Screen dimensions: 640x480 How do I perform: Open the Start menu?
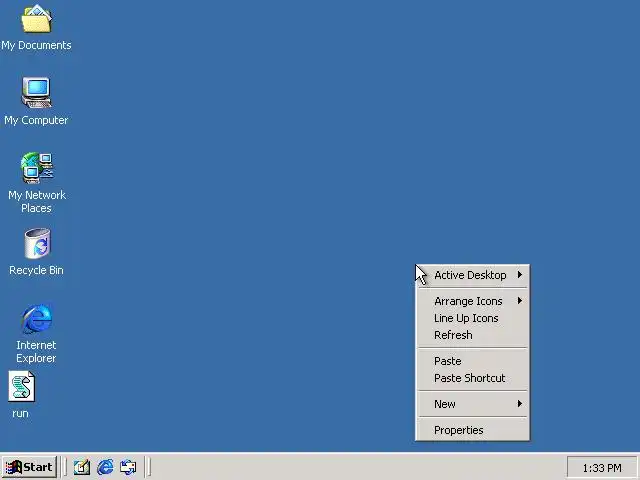[x=29, y=467]
